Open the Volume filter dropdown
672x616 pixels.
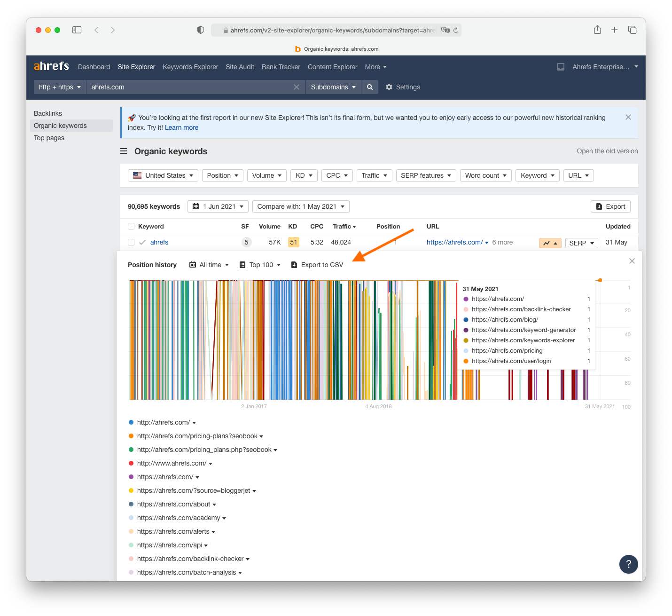[x=267, y=175]
